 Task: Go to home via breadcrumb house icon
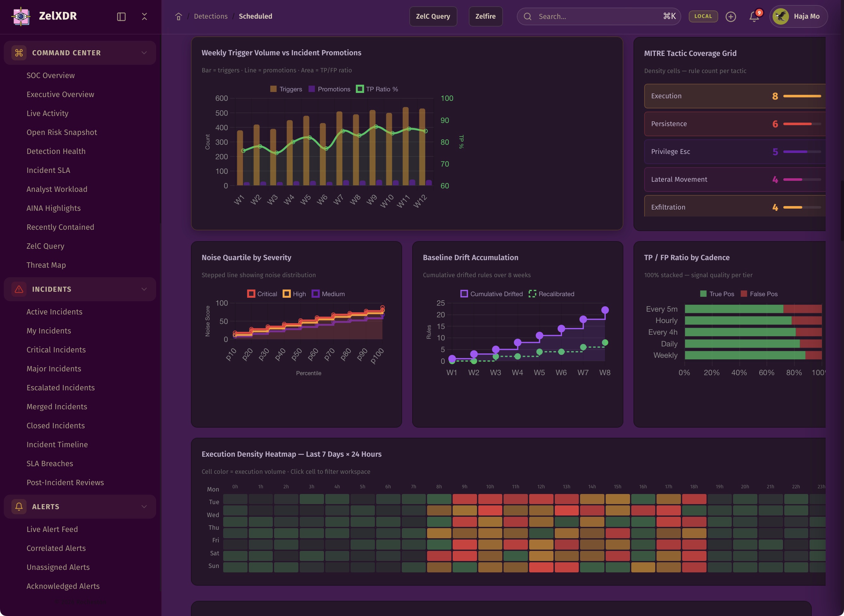point(179,16)
